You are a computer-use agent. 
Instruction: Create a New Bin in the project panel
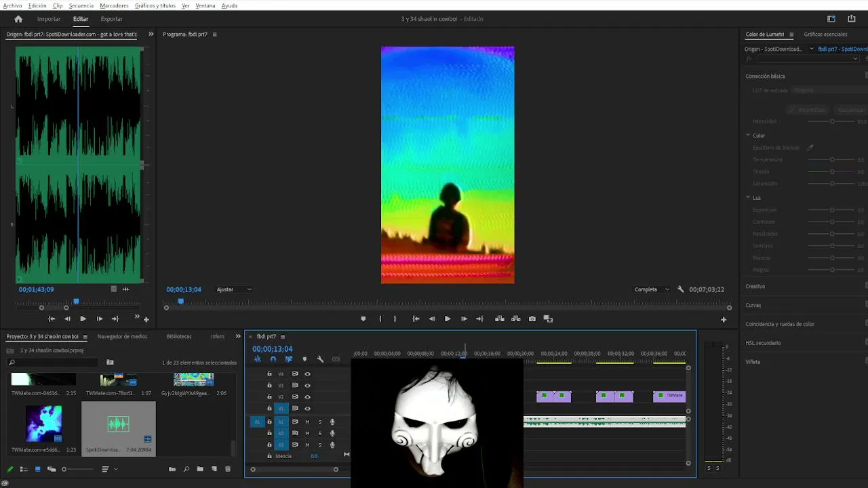click(200, 469)
